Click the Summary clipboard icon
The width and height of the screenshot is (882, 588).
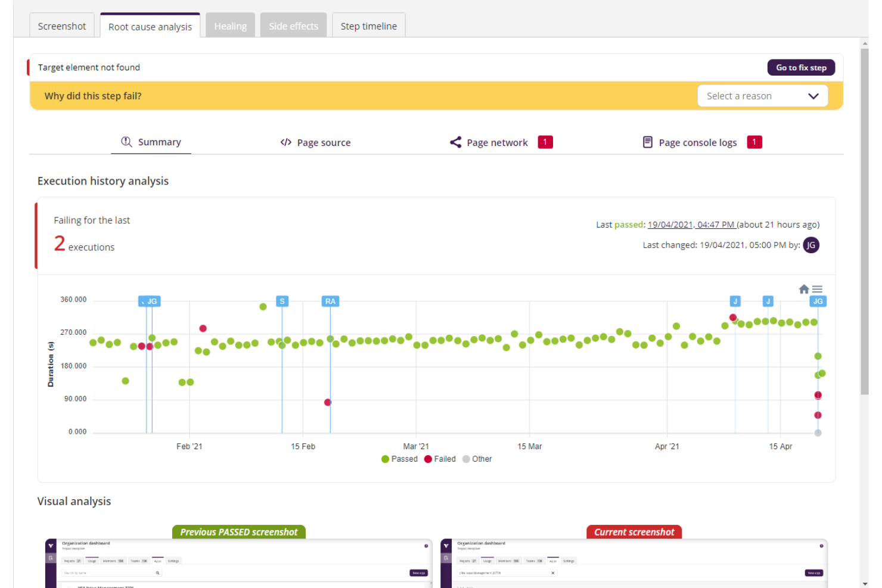tap(126, 142)
